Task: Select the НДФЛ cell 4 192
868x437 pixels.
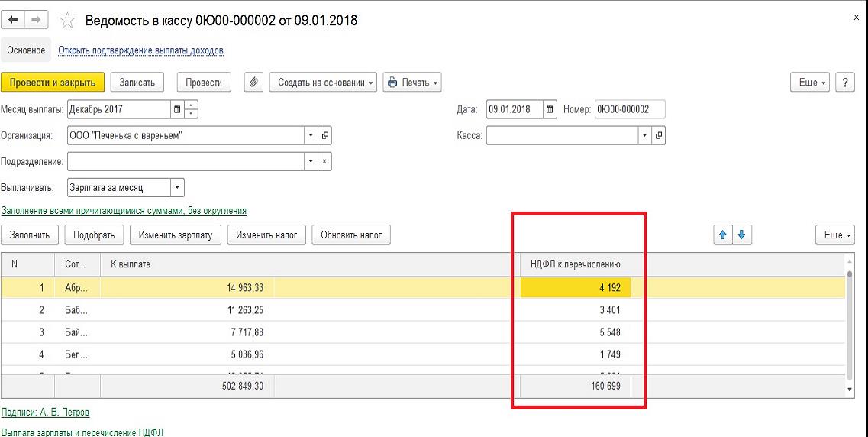Action: click(576, 288)
